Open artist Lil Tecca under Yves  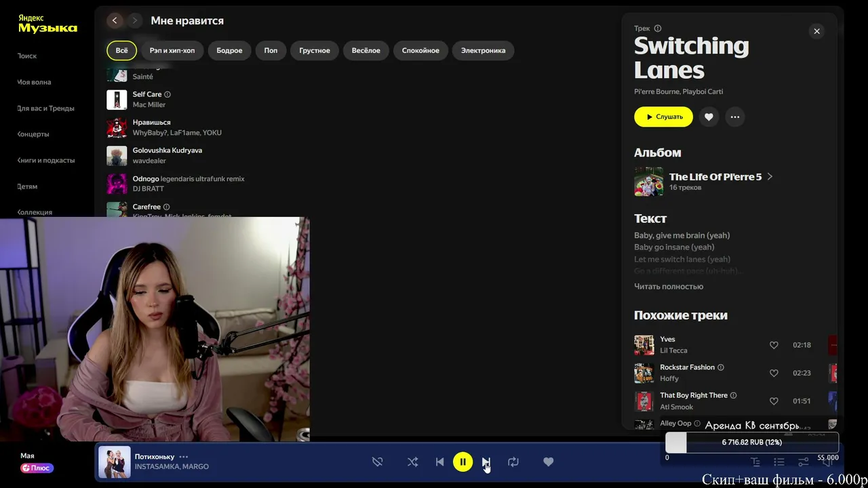tap(674, 350)
